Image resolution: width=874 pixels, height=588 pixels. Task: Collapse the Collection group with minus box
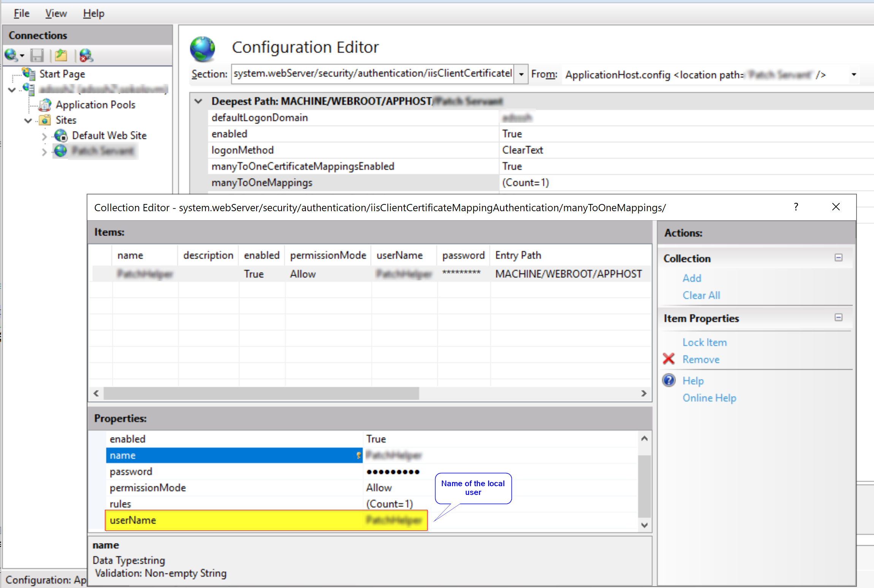click(x=838, y=258)
